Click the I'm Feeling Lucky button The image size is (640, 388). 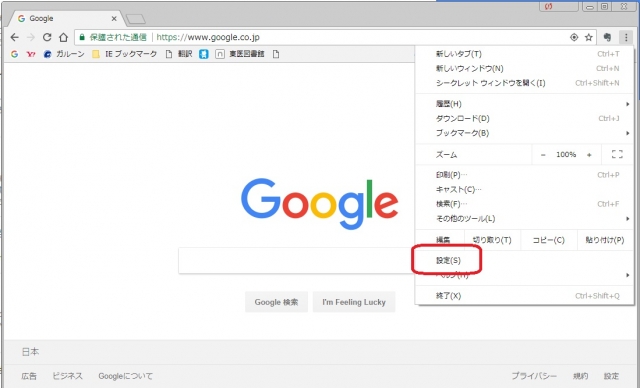pyautogui.click(x=354, y=302)
